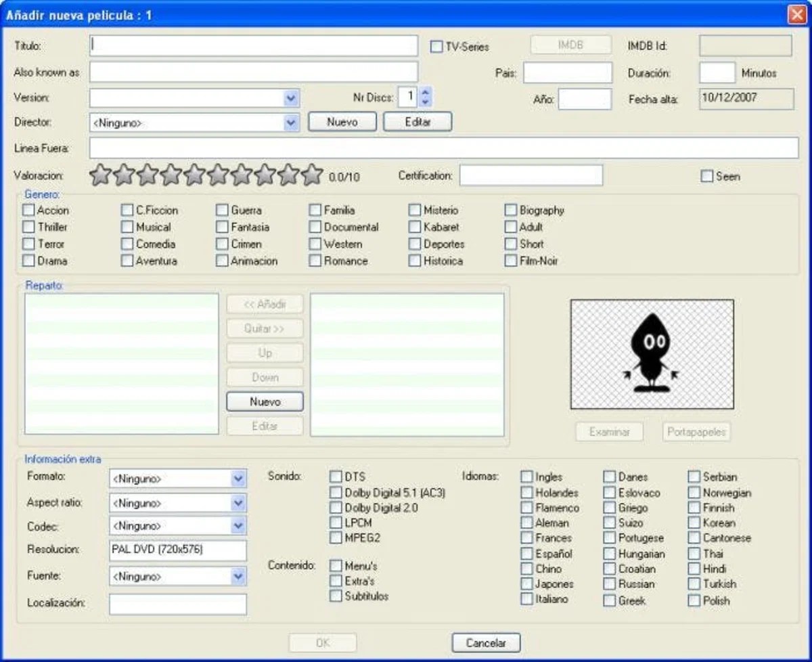The width and height of the screenshot is (812, 662).
Task: Expand the Formato dropdown
Action: pyautogui.click(x=238, y=479)
